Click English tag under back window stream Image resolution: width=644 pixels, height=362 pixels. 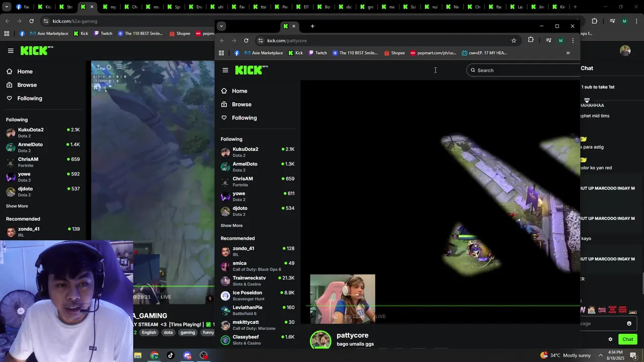point(149,332)
